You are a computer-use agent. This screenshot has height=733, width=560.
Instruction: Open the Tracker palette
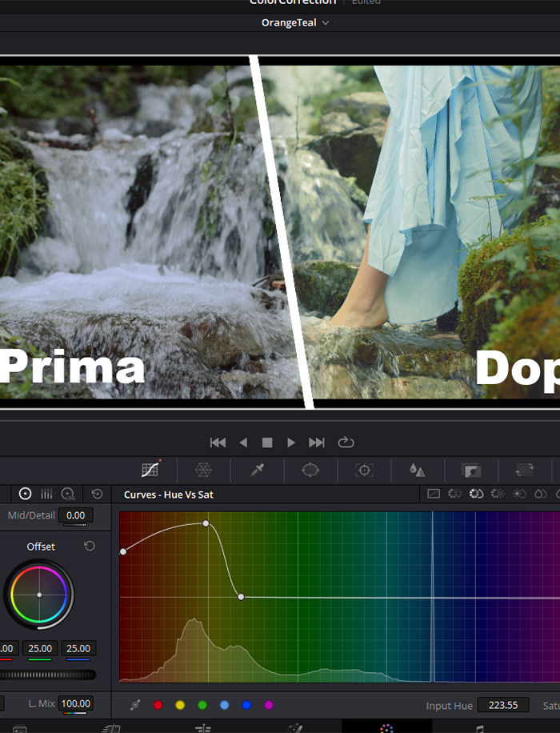point(364,471)
